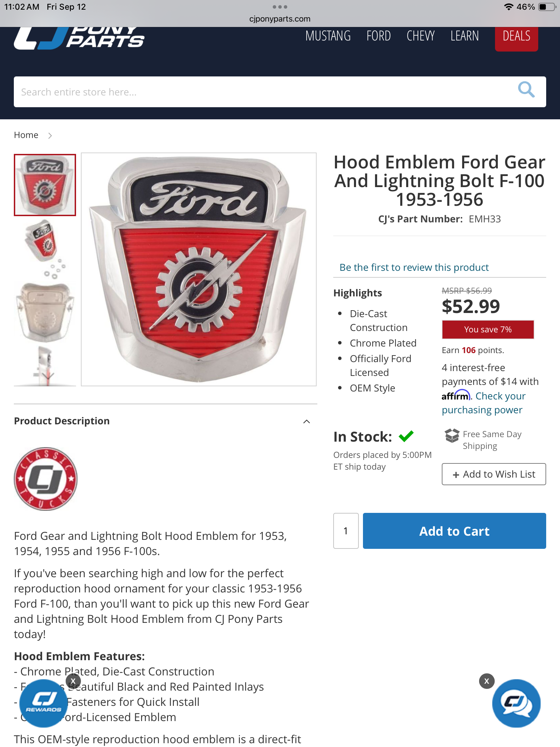Image resolution: width=560 pixels, height=747 pixels.
Task: Dismiss the chat bubble with X
Action: point(487,681)
